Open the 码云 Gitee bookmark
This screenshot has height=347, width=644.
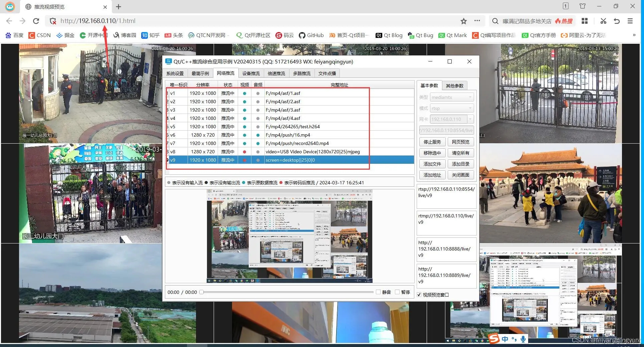click(284, 35)
